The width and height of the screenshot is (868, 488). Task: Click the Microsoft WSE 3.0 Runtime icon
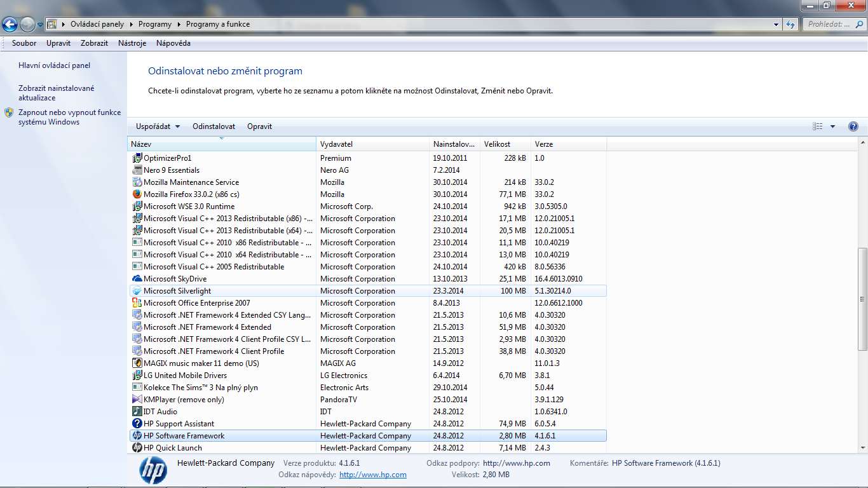[137, 207]
